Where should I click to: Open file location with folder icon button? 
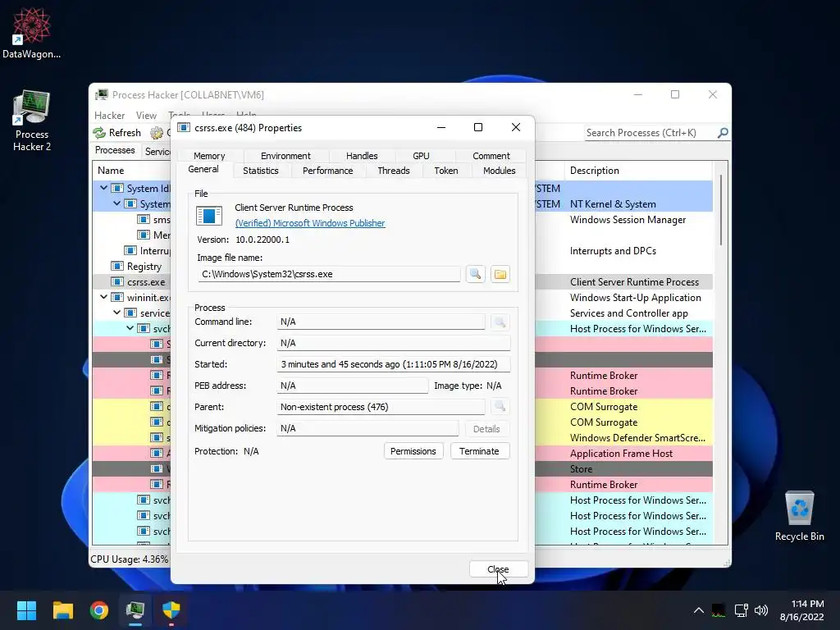point(500,274)
